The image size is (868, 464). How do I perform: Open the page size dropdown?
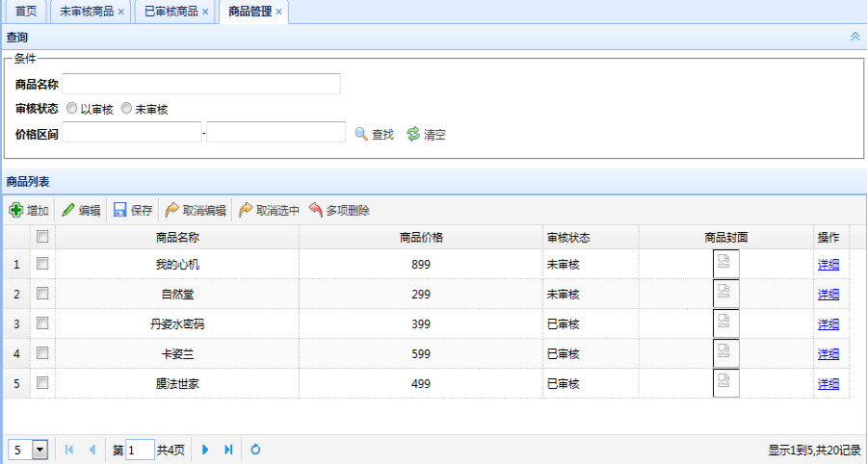[x=39, y=450]
